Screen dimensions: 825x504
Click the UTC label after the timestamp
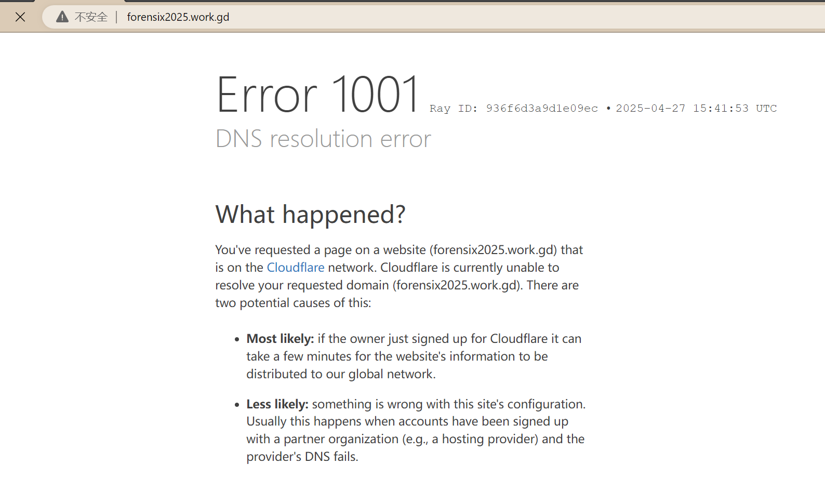[766, 109]
